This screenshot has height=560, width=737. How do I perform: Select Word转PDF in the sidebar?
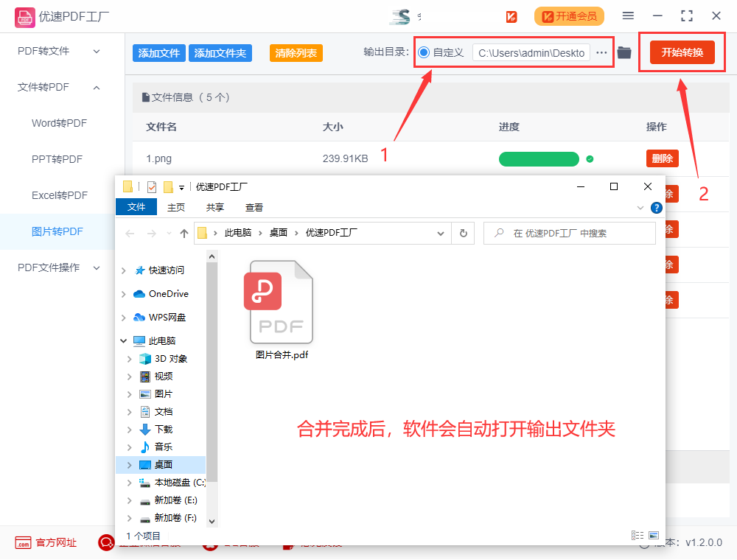pos(59,123)
